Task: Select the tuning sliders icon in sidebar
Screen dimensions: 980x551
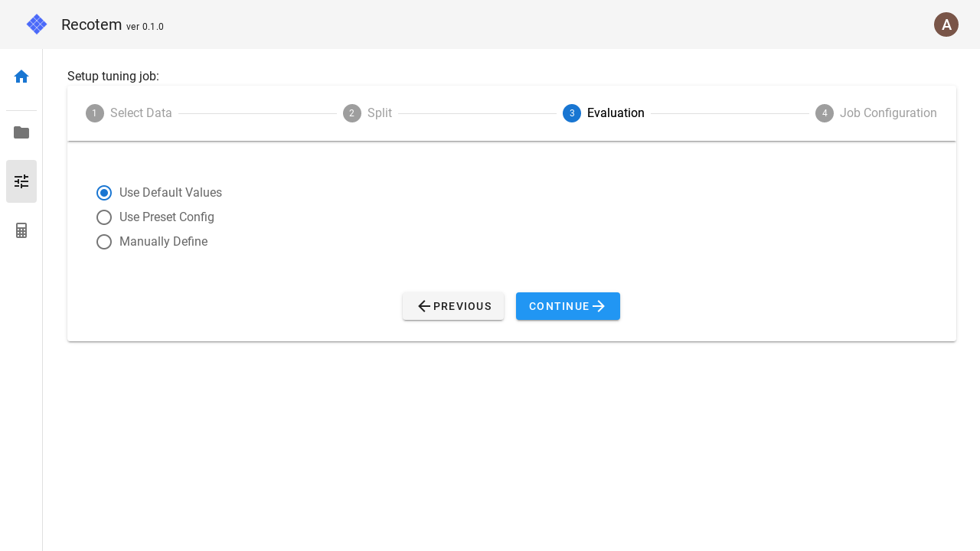Action: click(21, 181)
